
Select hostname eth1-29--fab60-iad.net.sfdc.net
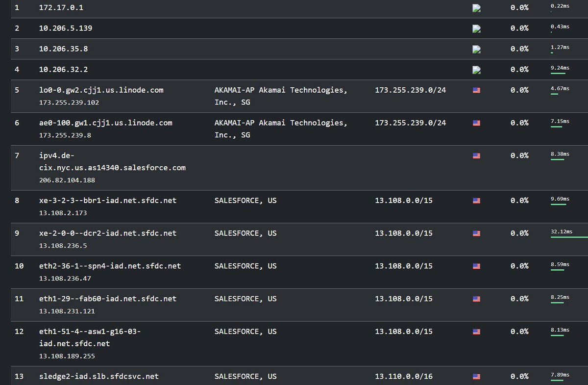[108, 299]
